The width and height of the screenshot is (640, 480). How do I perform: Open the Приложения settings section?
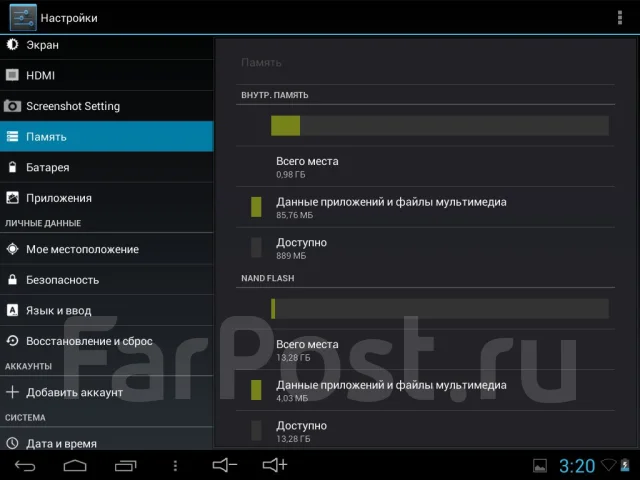pos(107,198)
